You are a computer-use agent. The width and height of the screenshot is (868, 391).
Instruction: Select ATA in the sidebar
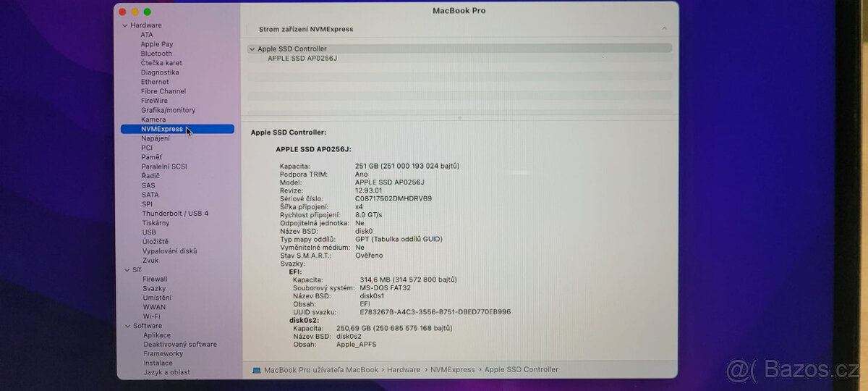click(x=147, y=35)
